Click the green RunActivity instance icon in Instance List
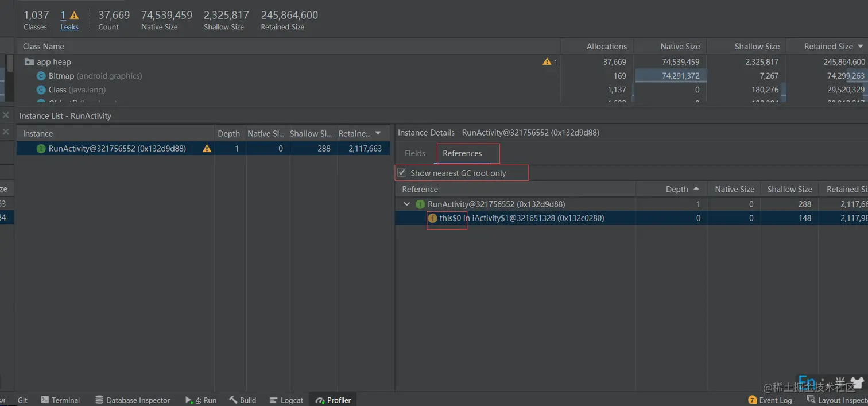Image resolution: width=868 pixels, height=406 pixels. (x=41, y=148)
